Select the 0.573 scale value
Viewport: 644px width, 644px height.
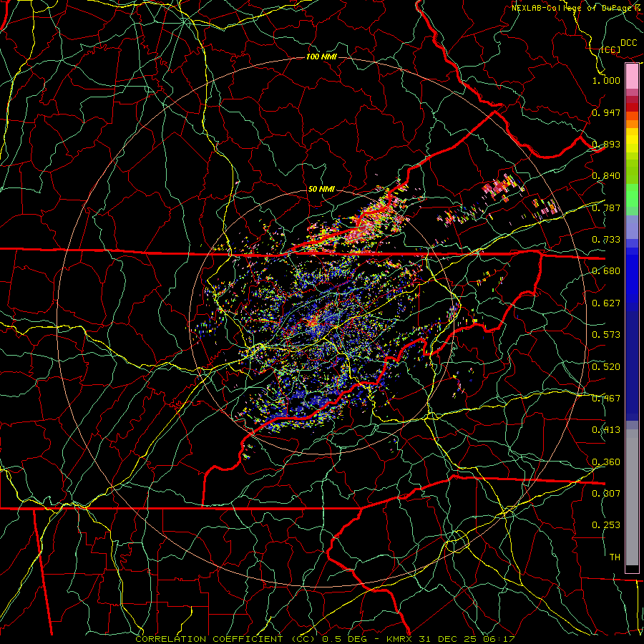(606, 335)
